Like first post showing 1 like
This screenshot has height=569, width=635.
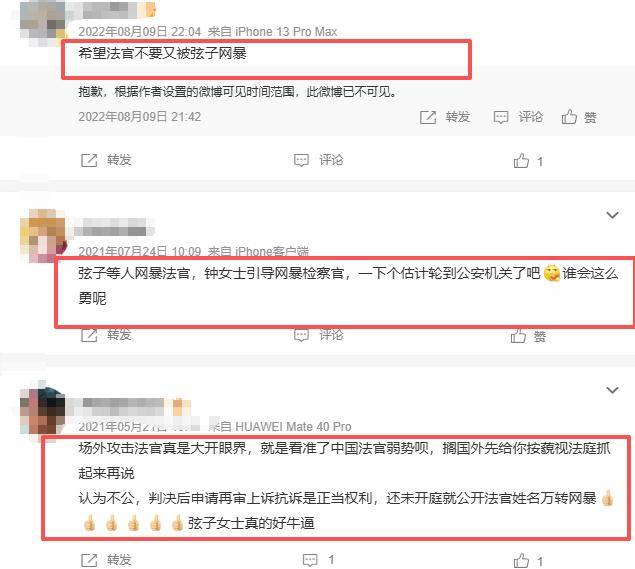[521, 161]
